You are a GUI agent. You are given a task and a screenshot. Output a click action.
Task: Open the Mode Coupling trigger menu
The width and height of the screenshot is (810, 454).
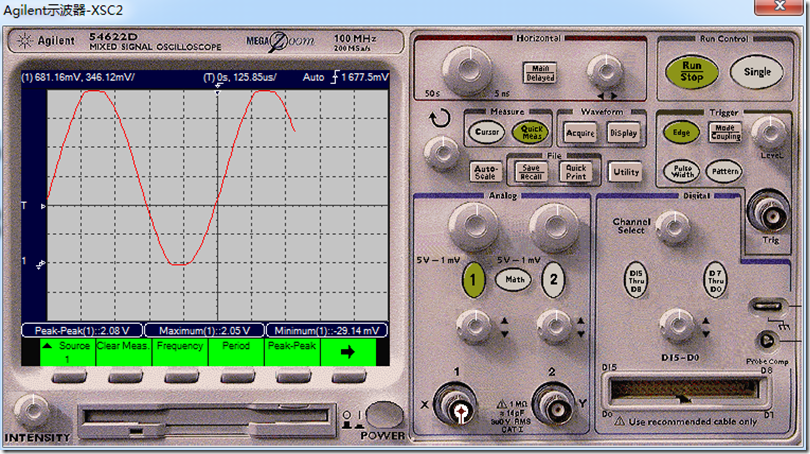725,132
